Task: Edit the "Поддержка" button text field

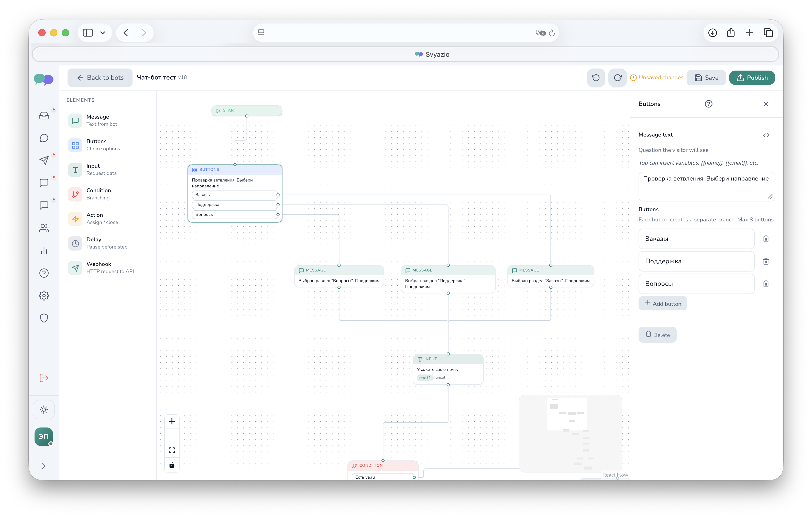Action: 696,261
